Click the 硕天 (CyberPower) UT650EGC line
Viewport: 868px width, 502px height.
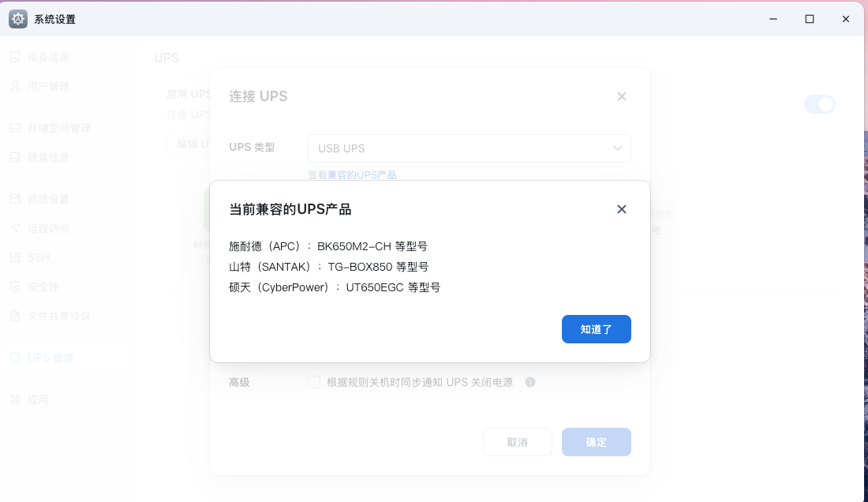tap(335, 287)
